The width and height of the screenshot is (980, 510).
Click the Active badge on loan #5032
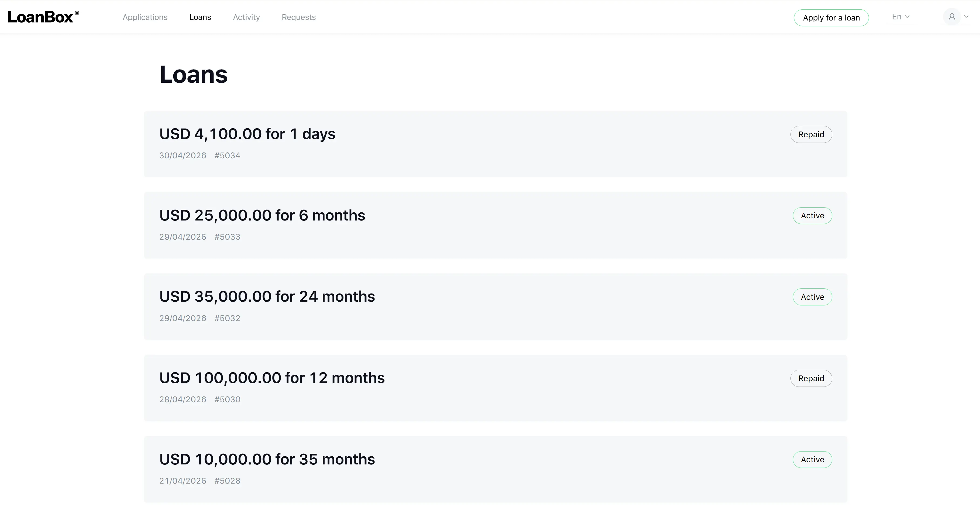tap(812, 297)
